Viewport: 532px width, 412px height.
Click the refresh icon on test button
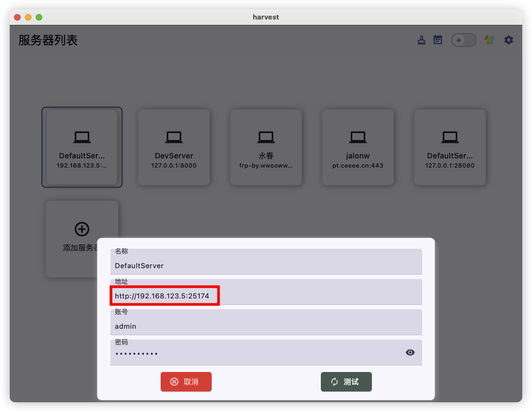click(334, 382)
